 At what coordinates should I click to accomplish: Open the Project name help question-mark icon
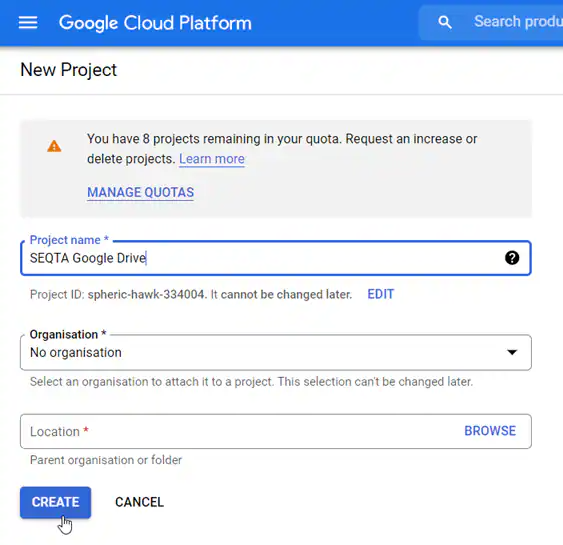[512, 258]
